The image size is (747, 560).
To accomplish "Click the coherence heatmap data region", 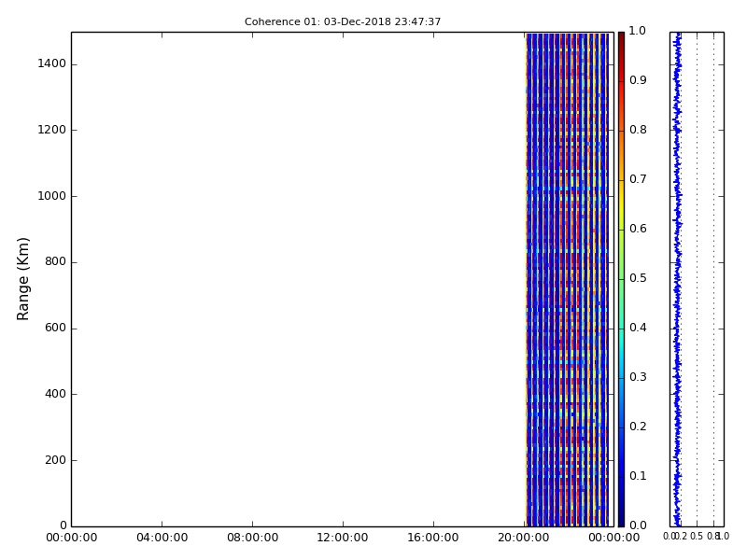I will tap(568, 279).
